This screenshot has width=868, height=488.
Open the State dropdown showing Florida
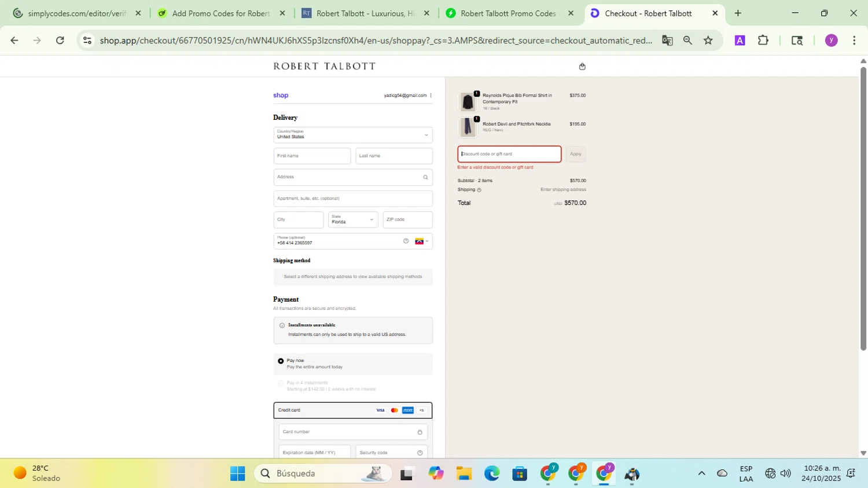(353, 220)
